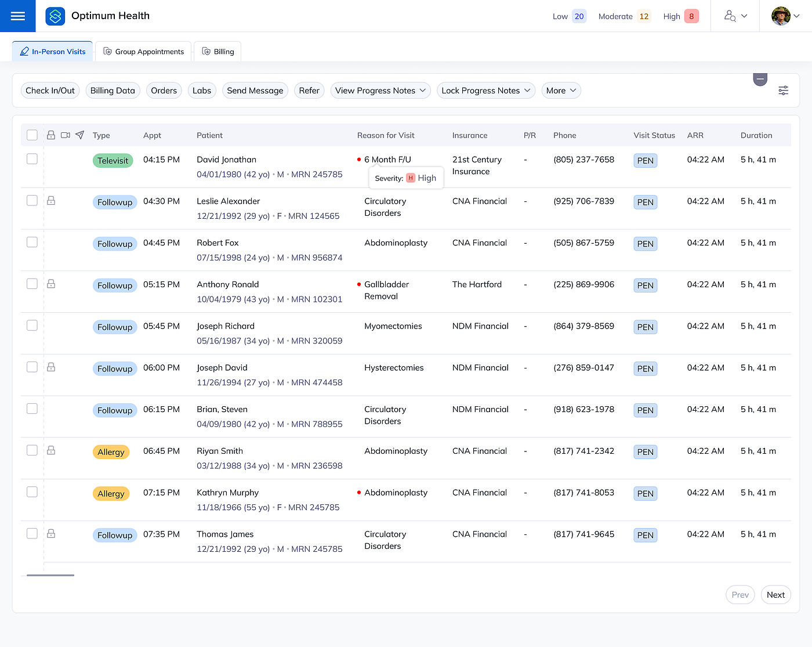812x647 pixels.
Task: Click lock icon on Leslie Alexander row
Action: coord(51,201)
